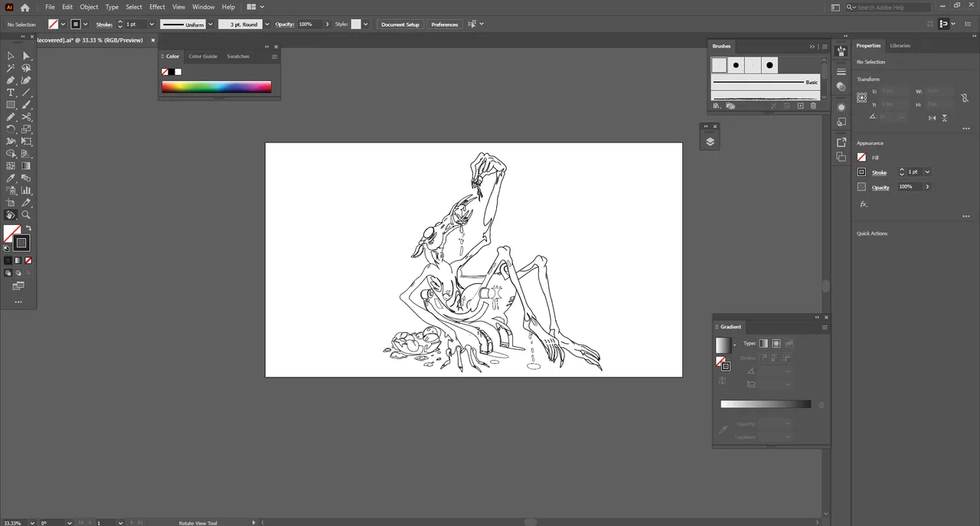Create new brush in Brushes panel

[800, 106]
